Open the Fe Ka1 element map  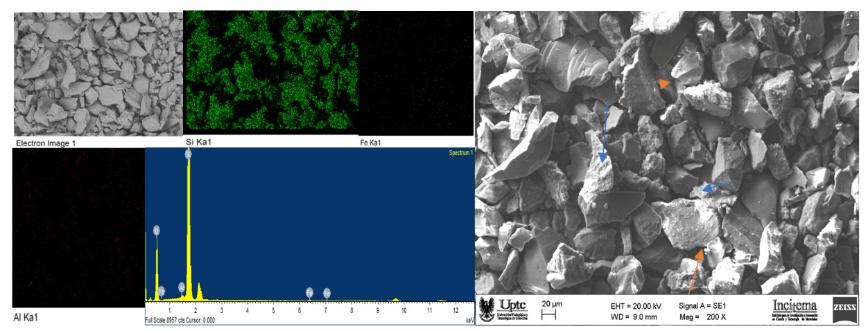[415, 74]
